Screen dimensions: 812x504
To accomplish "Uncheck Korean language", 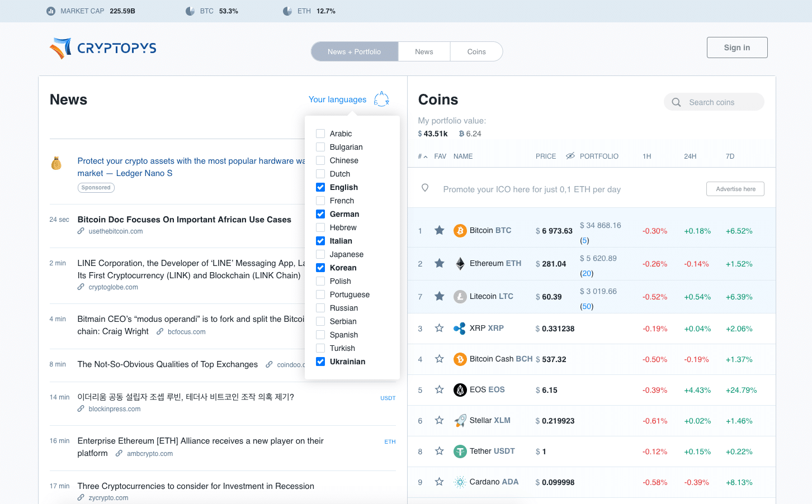I will (320, 268).
